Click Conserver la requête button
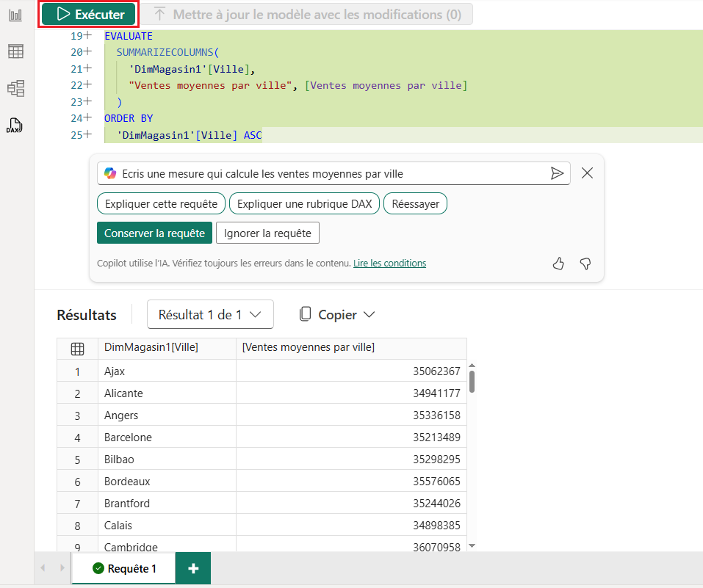The height and width of the screenshot is (588, 703). pos(154,233)
